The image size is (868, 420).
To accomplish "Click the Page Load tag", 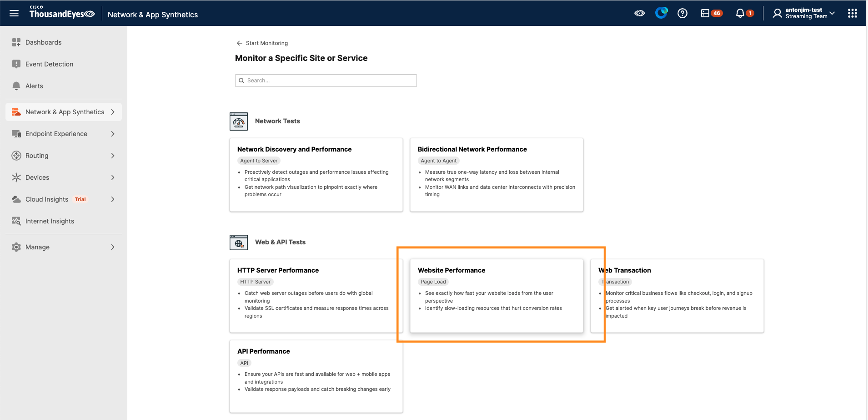I will coord(433,282).
